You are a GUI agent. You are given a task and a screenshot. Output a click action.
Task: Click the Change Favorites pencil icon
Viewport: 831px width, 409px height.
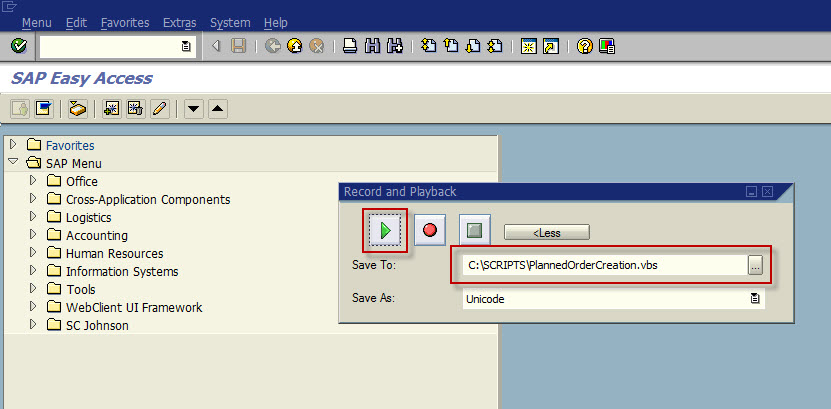tap(160, 109)
